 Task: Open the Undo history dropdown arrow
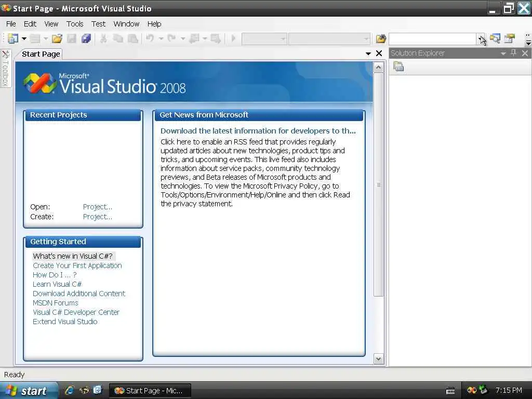(161, 38)
